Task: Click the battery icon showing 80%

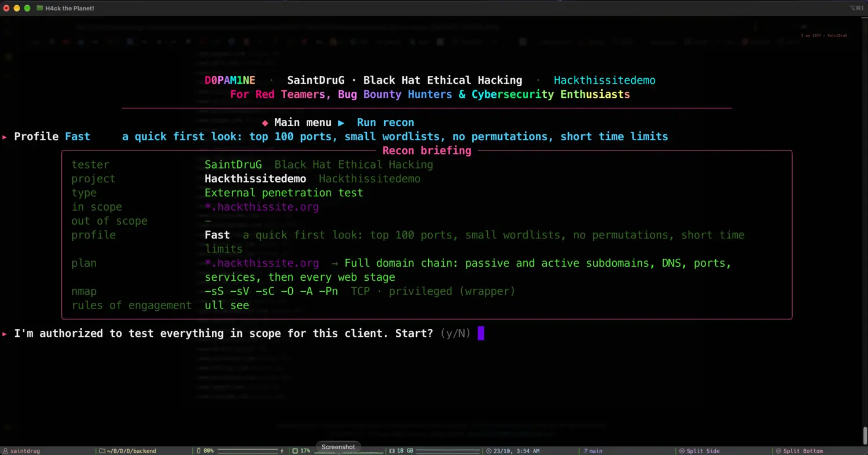Action: click(x=199, y=451)
